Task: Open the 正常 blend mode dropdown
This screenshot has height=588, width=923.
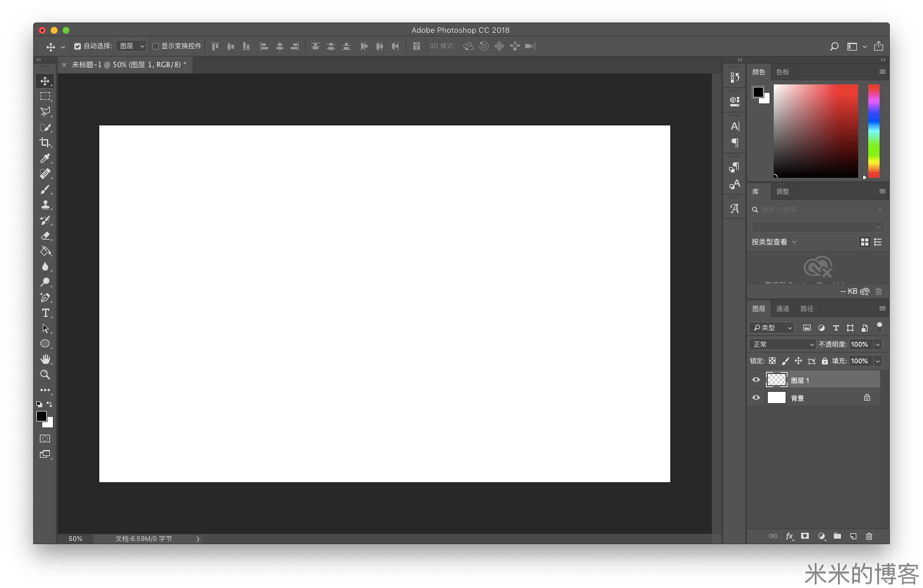Action: point(783,344)
